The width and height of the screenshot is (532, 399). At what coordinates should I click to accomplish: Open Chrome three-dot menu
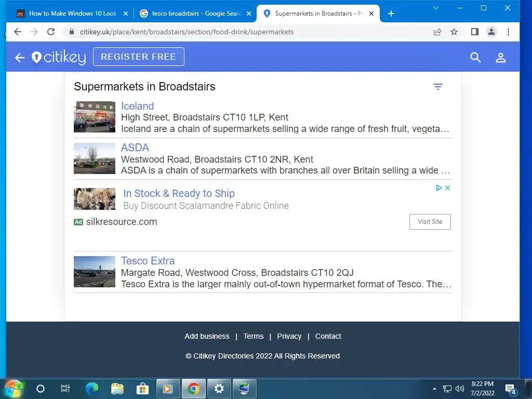point(508,32)
